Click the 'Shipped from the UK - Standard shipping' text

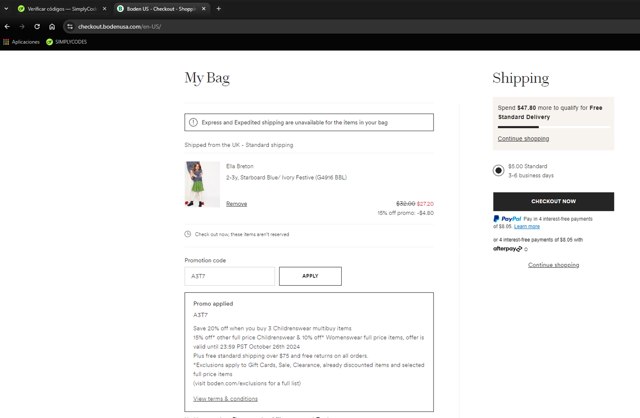pos(239,145)
